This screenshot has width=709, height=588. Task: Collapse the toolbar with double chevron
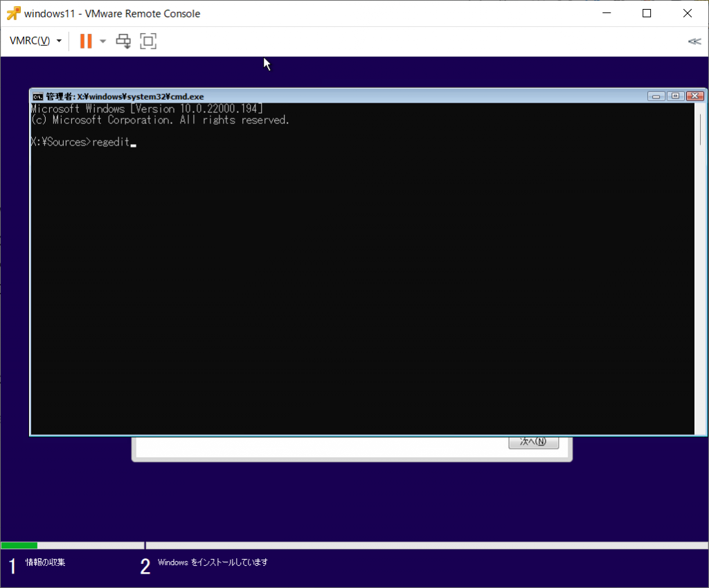pyautogui.click(x=694, y=42)
